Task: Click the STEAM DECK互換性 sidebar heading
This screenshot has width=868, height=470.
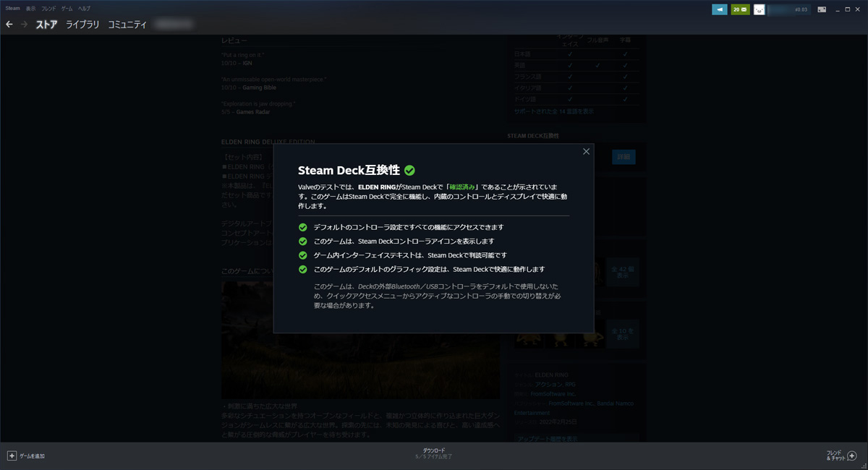Action: pos(533,135)
